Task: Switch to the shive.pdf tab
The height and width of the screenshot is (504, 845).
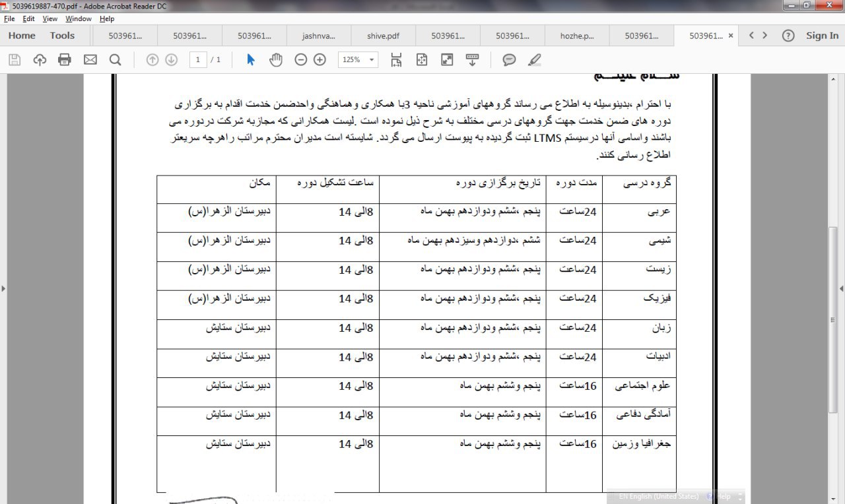Action: (x=384, y=36)
